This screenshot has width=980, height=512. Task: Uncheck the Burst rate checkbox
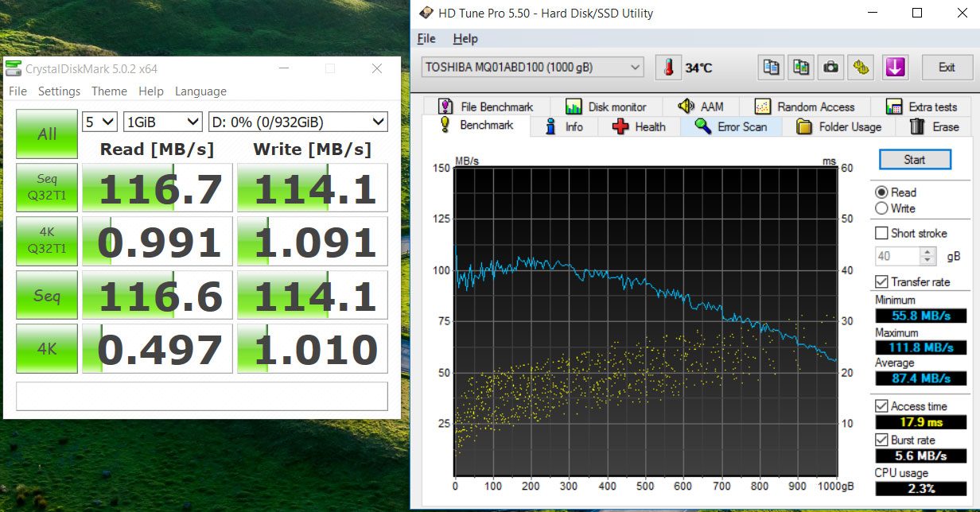pos(881,440)
